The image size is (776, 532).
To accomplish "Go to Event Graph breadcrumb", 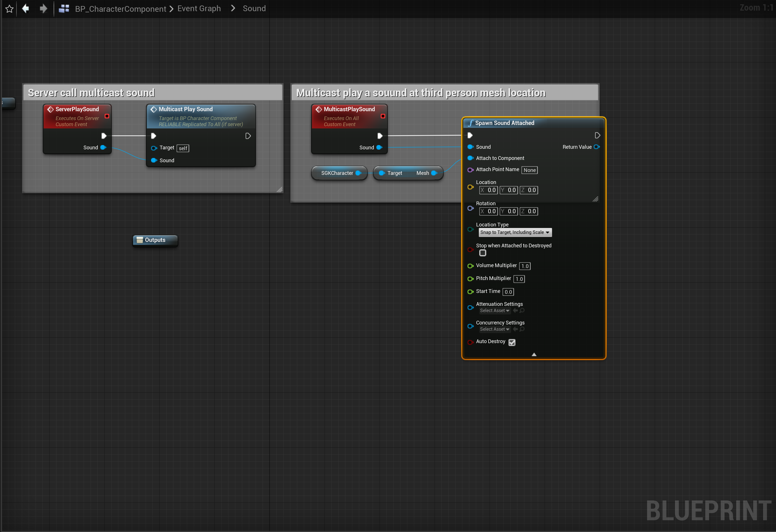I will pos(199,9).
